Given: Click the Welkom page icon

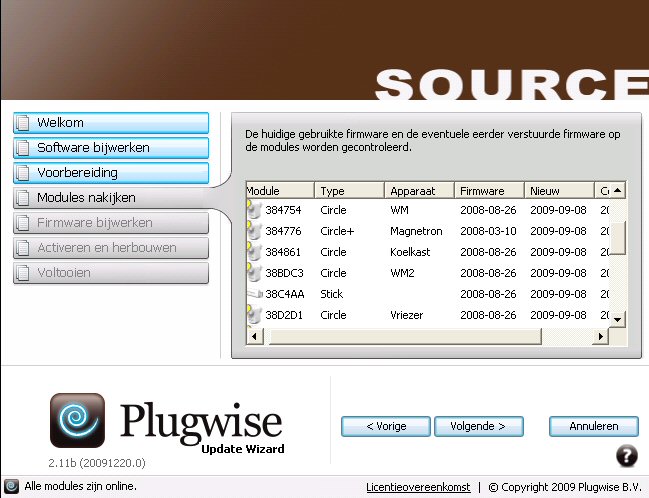Looking at the screenshot, I should tap(23, 123).
